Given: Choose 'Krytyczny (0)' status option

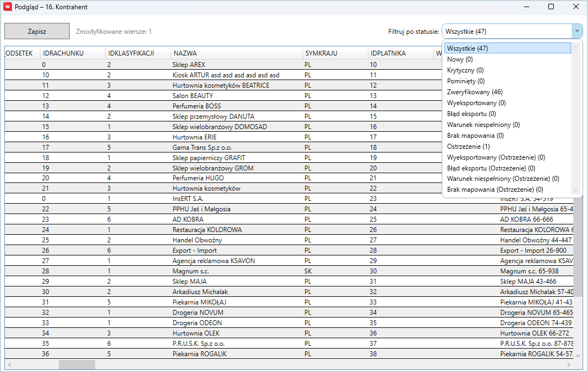Looking at the screenshot, I should [x=465, y=70].
